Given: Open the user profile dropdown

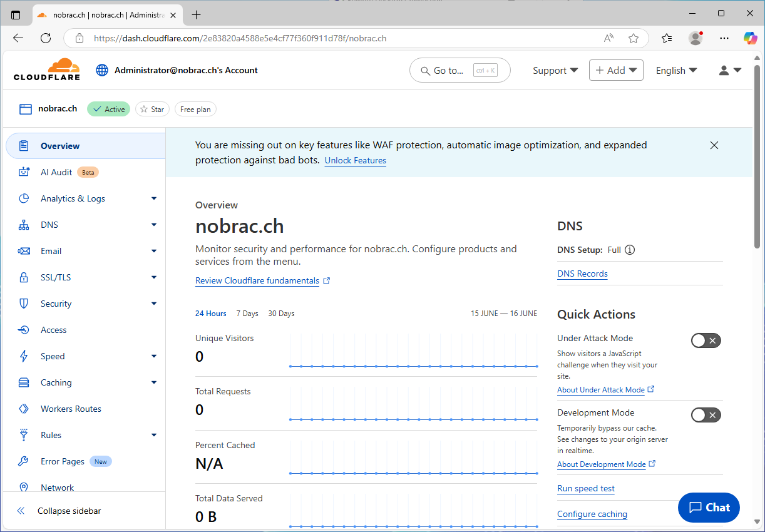Looking at the screenshot, I should click(730, 71).
